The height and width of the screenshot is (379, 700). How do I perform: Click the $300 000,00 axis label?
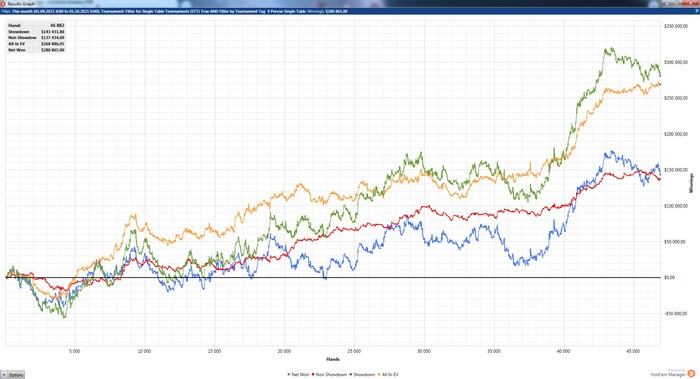[675, 62]
